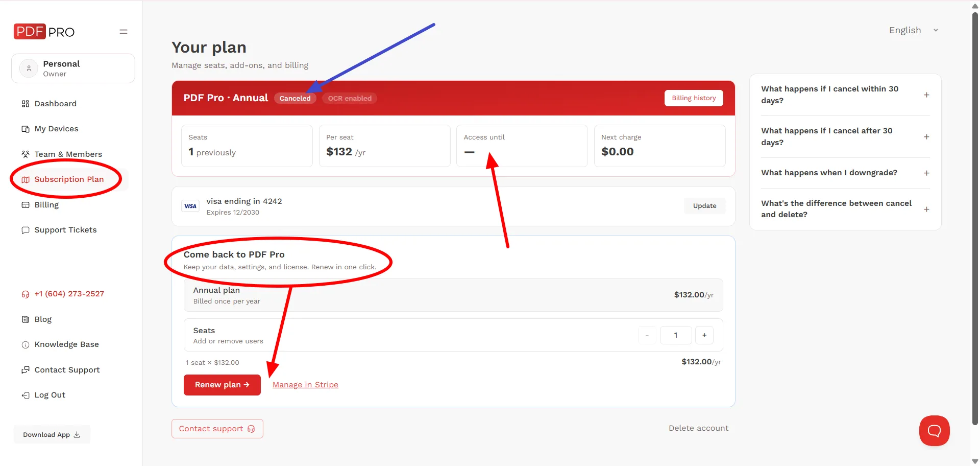Click the Blog page icon

click(x=26, y=319)
